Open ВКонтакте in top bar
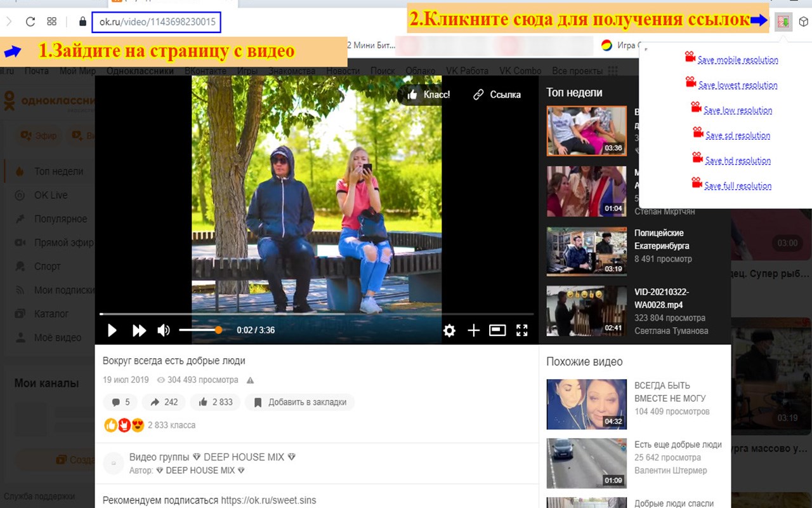Screen dimensions: 812x508 pos(206,71)
